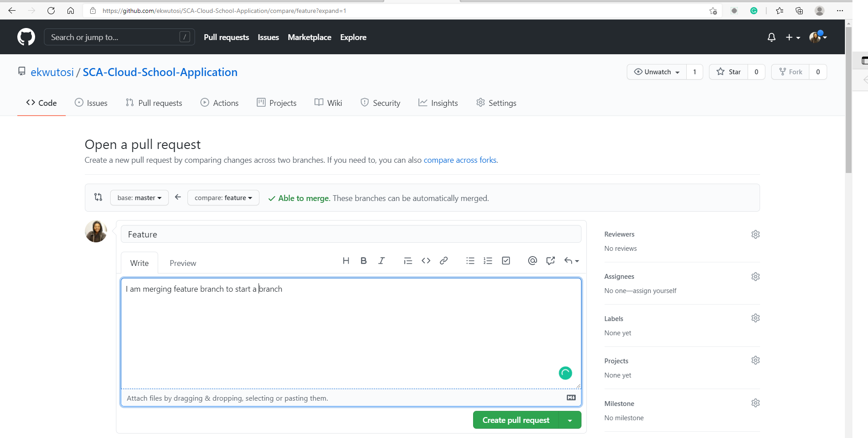This screenshot has width=868, height=438.
Task: Add a link in the editor
Action: pos(444,261)
